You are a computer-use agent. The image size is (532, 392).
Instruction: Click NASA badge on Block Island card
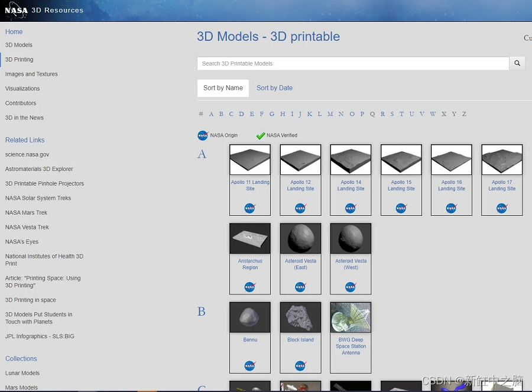point(300,366)
